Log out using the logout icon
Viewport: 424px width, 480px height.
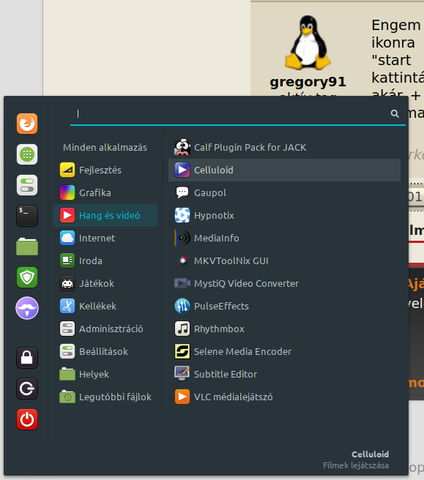(x=27, y=389)
